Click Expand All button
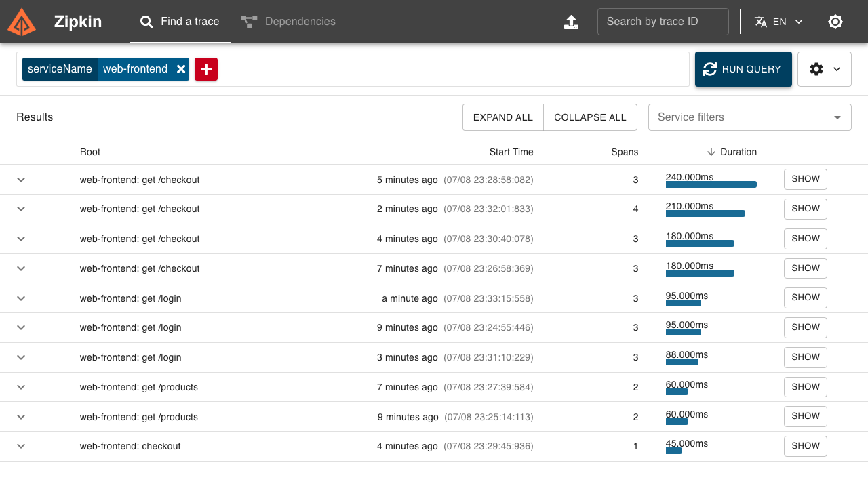868x488 pixels. pos(503,117)
